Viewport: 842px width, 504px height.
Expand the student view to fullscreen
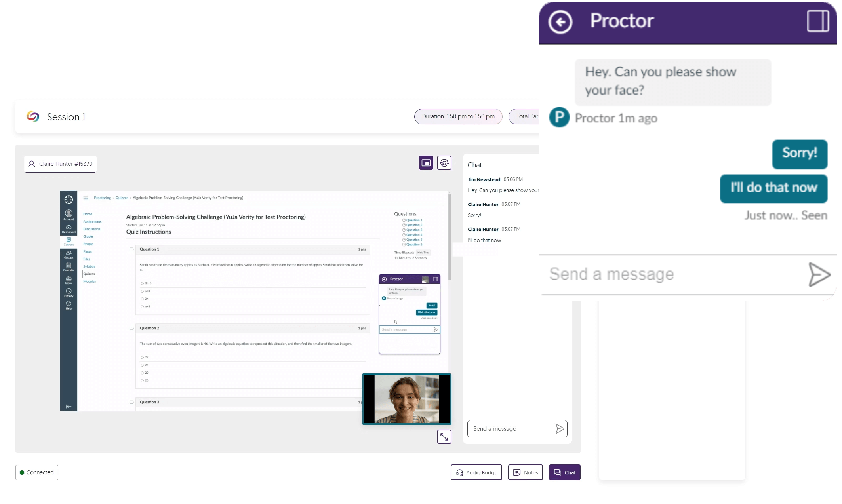(x=444, y=437)
